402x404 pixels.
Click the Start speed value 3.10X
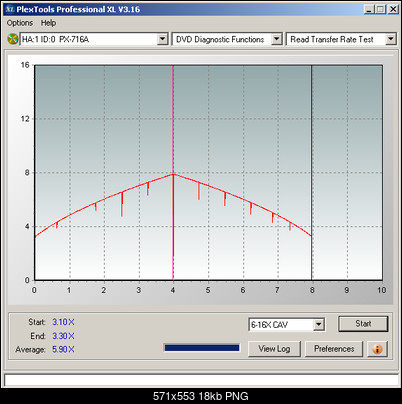pyautogui.click(x=63, y=322)
